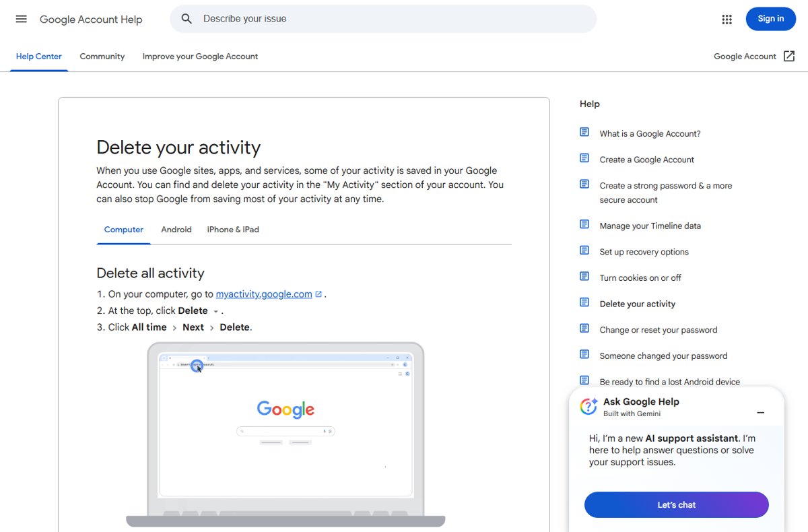
Task: Minimize the Ask Google Help chat panel
Action: click(760, 413)
